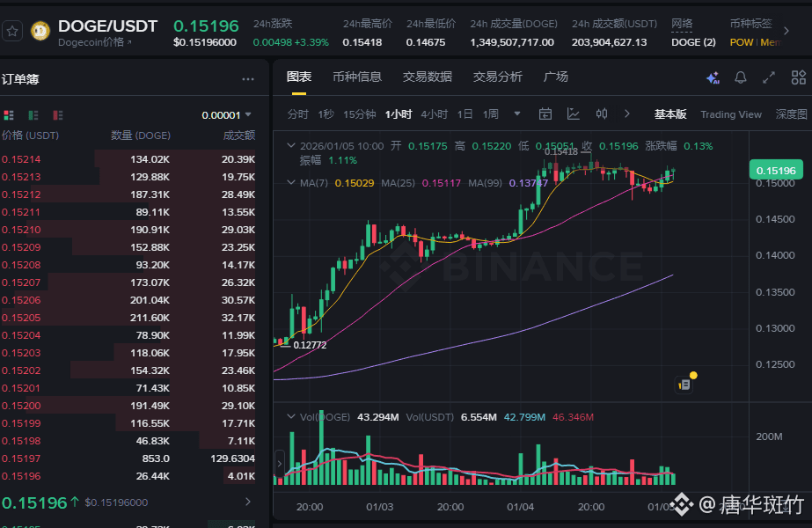The width and height of the screenshot is (812, 528).
Task: Click quantity 211.60K in order book
Action: pos(150,318)
